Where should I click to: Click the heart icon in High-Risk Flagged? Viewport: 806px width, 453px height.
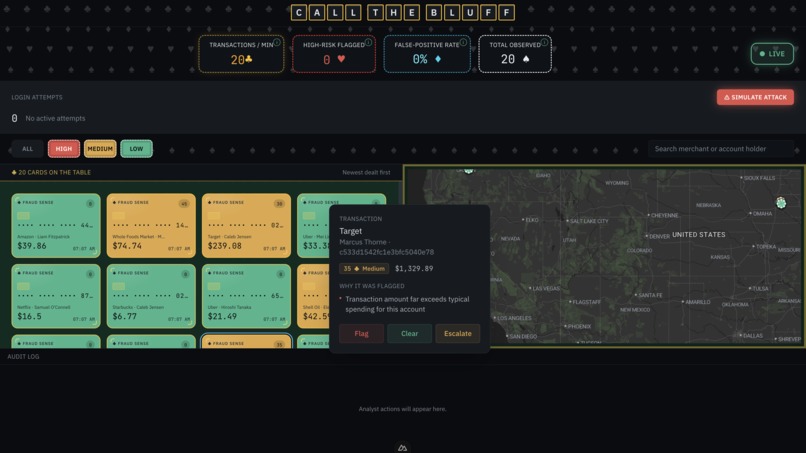click(341, 59)
